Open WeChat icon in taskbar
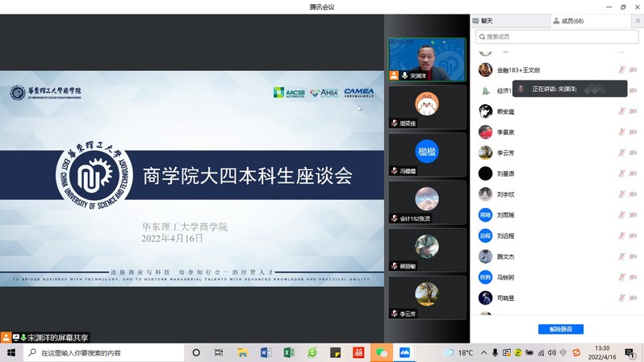The width and height of the screenshot is (644, 362). 383,353
